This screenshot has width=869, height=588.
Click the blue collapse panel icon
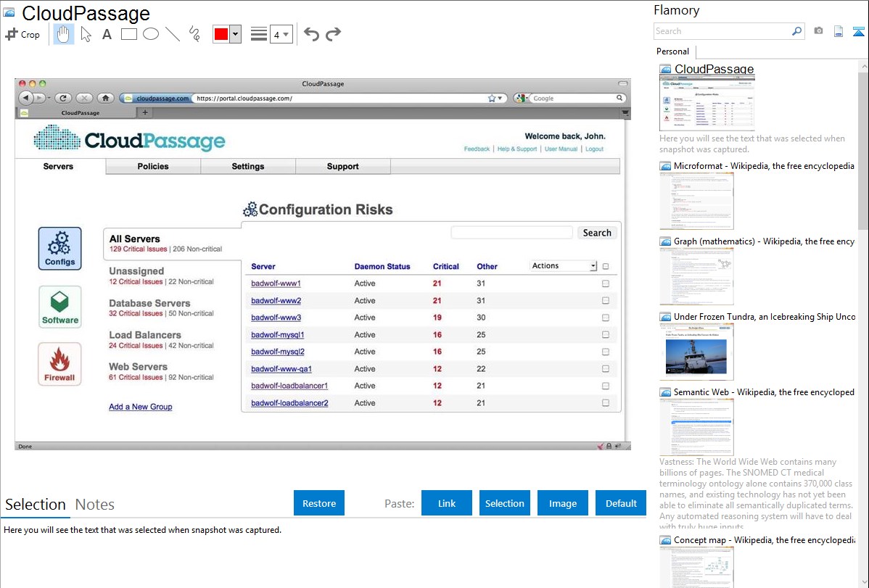(858, 31)
